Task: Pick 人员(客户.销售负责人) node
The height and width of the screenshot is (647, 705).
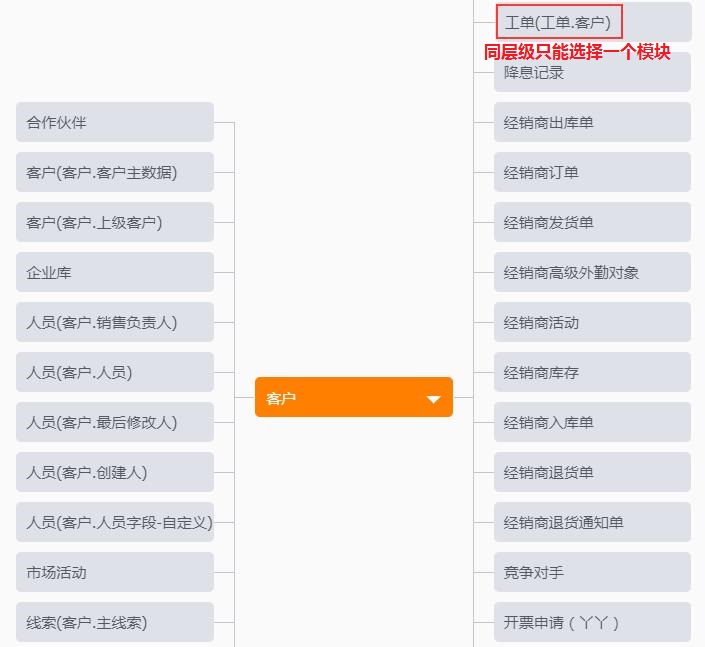Action: [x=115, y=322]
